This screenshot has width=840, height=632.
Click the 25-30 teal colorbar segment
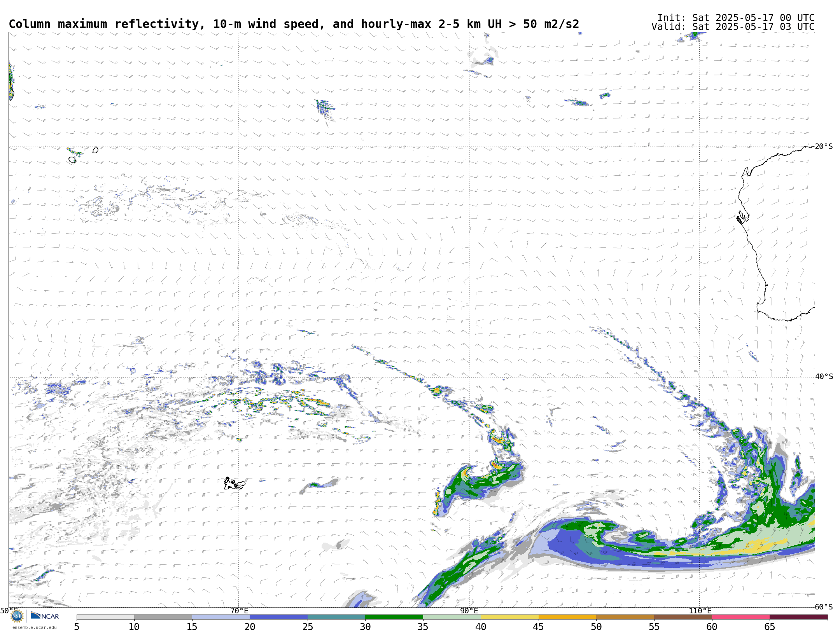pyautogui.click(x=336, y=617)
